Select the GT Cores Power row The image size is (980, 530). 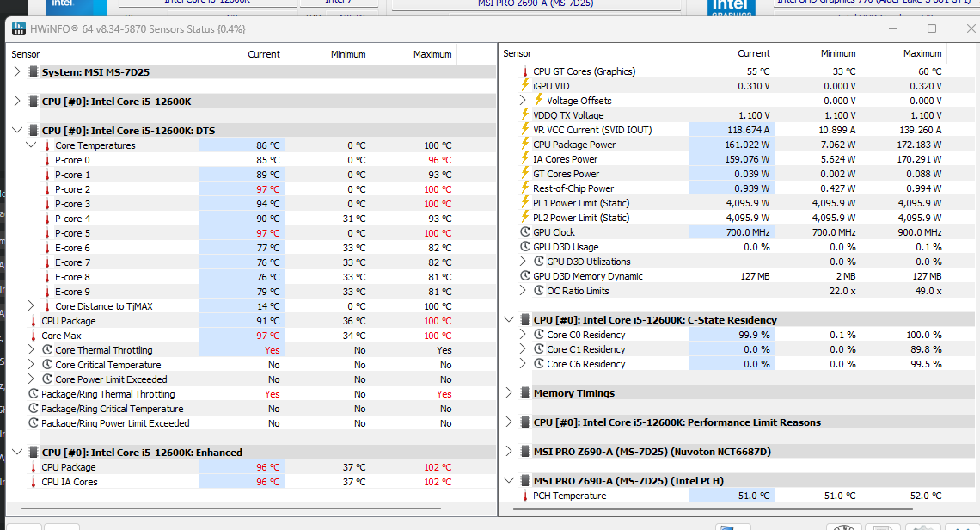(x=738, y=174)
